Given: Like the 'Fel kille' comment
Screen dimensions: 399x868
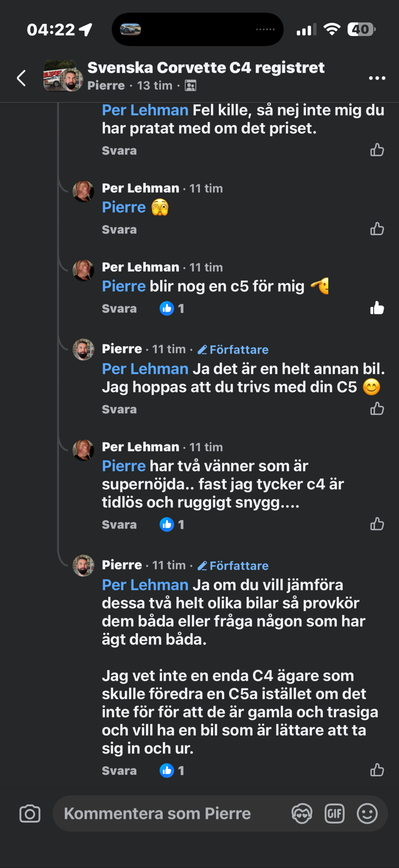Looking at the screenshot, I should [377, 150].
